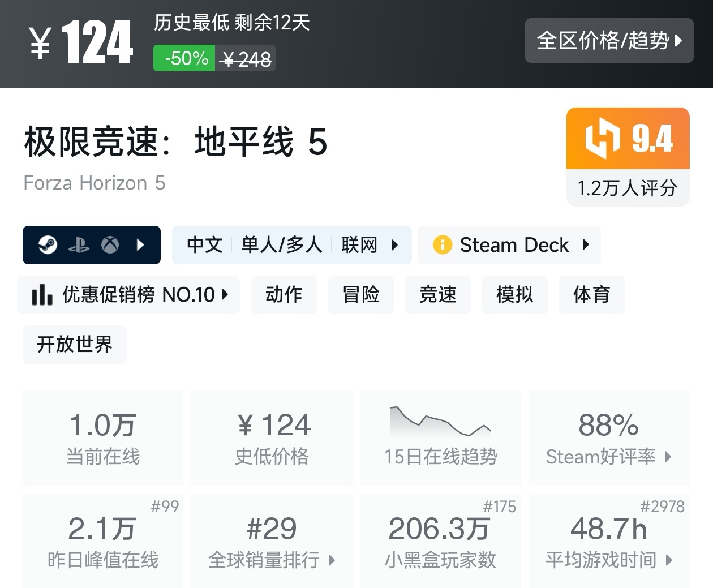Expand the platforms list arrow
The height and width of the screenshot is (588, 713).
pyautogui.click(x=141, y=245)
